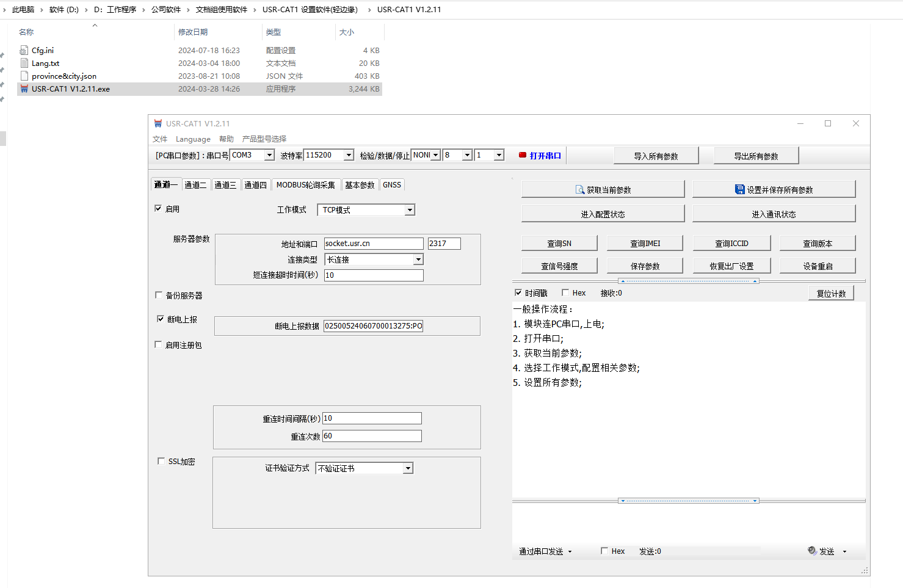Click the province&city.json file icon
This screenshot has height=588, width=903.
tap(24, 76)
